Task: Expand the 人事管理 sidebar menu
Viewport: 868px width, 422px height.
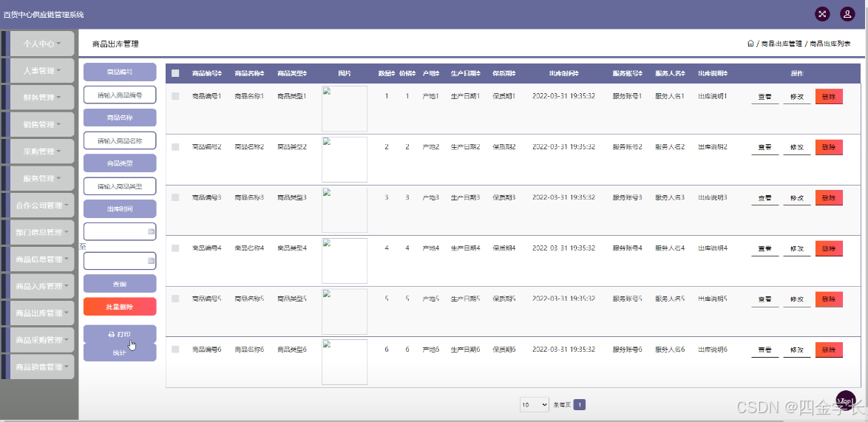Action: click(x=42, y=70)
